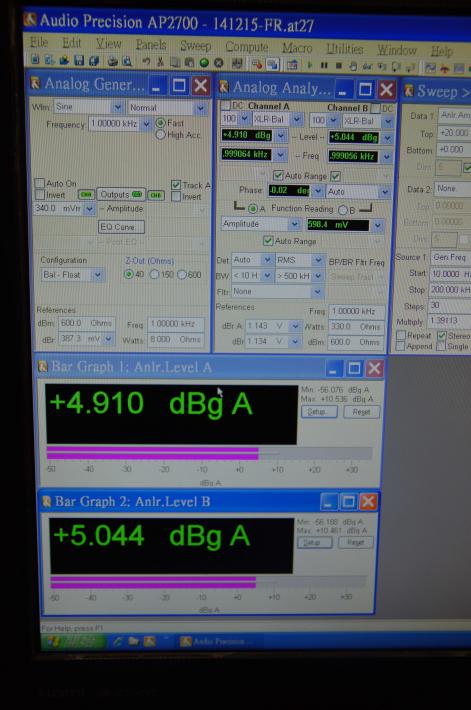Toggle the Channel A DC checkbox
Screen dimensions: 471x710
[225, 106]
